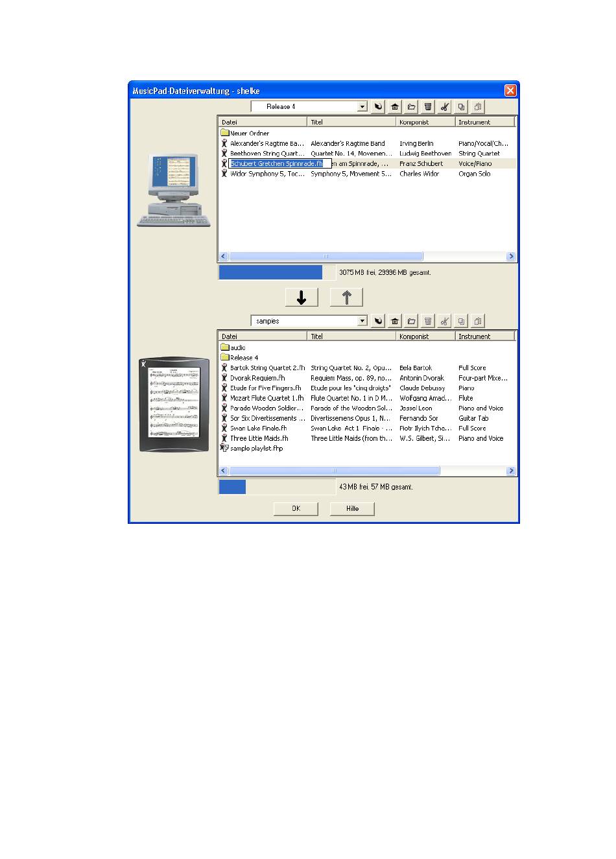Click the OK button
Screen dimensions: 616x859
[x=296, y=509]
